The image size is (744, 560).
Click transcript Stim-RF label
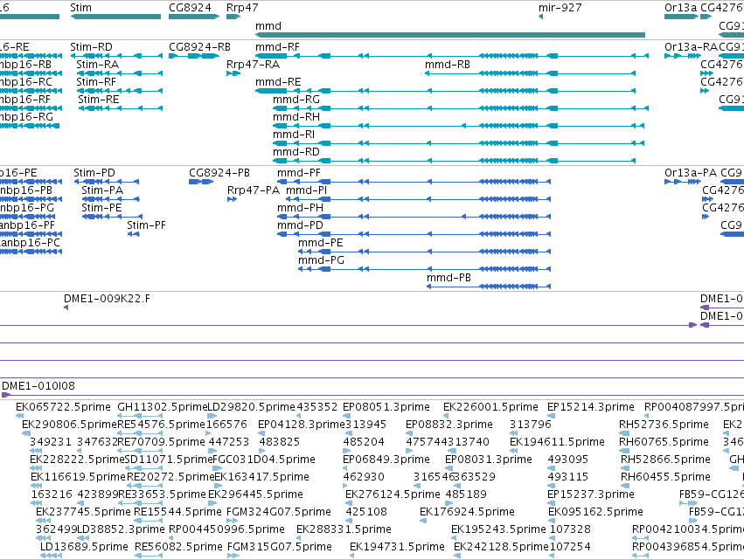point(96,82)
